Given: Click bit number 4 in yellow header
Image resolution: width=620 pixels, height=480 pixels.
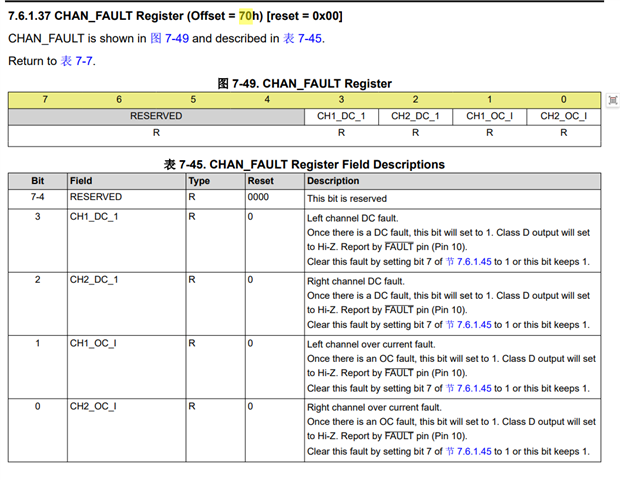Looking at the screenshot, I should click(267, 100).
